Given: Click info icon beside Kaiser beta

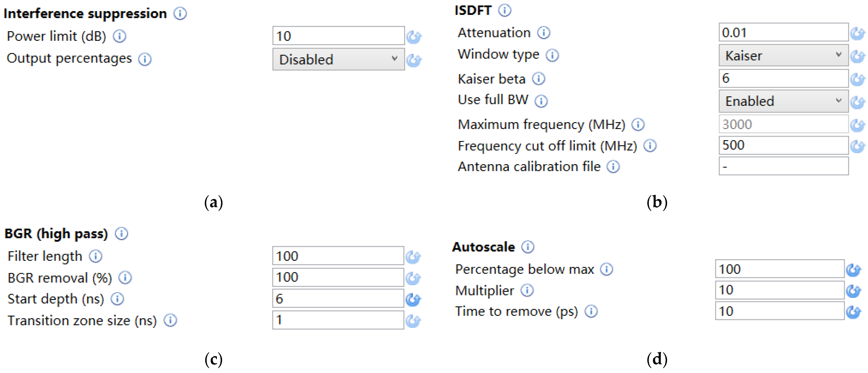Looking at the screenshot, I should (539, 79).
